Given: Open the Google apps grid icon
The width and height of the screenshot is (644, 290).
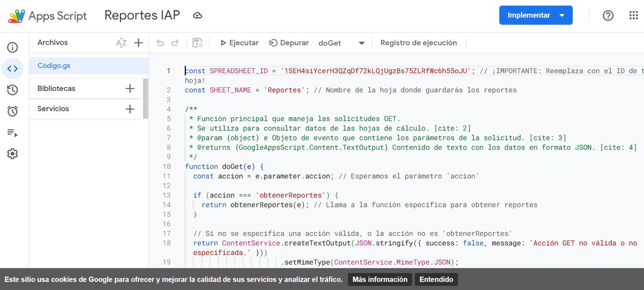Looking at the screenshot, I should [633, 16].
